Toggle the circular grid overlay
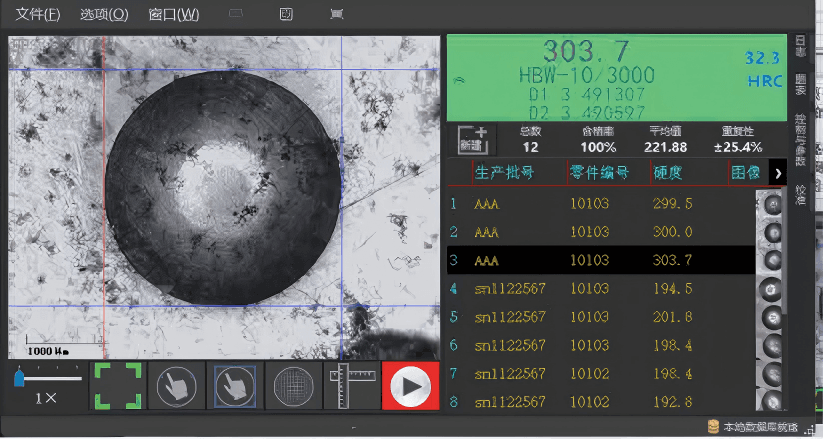Image resolution: width=823 pixels, height=439 pixels. 292,386
